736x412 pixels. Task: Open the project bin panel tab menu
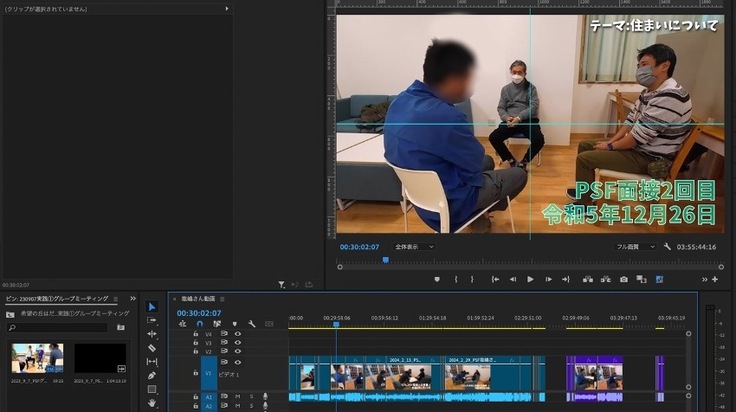pyautogui.click(x=115, y=298)
